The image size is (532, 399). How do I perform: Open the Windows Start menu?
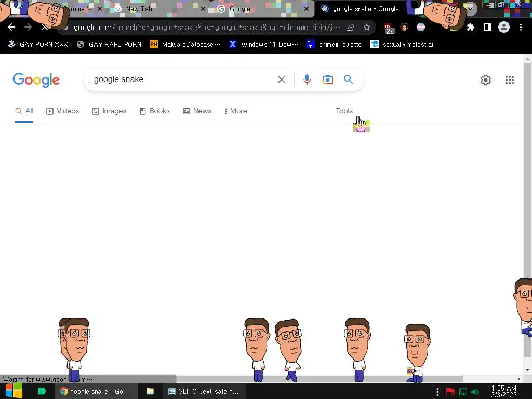coord(14,391)
